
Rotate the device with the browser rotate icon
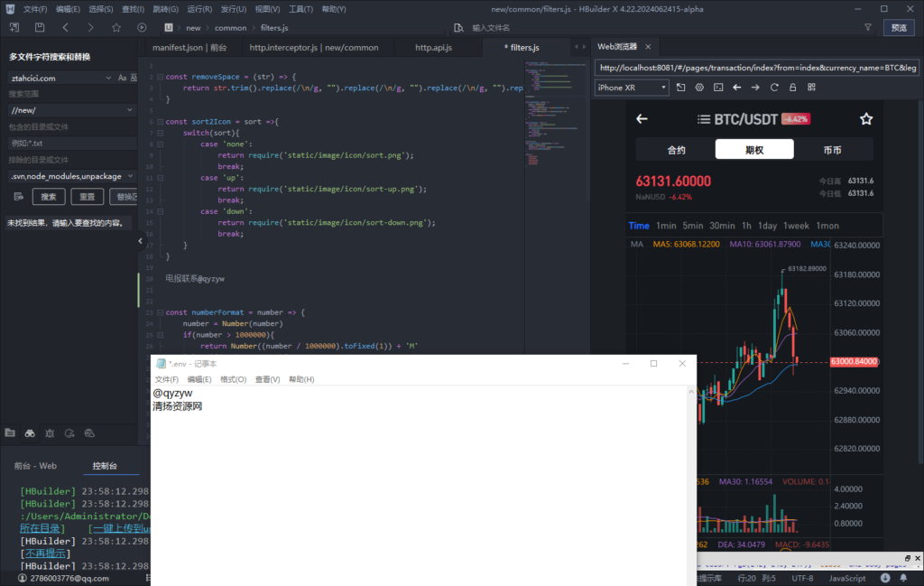point(680,88)
